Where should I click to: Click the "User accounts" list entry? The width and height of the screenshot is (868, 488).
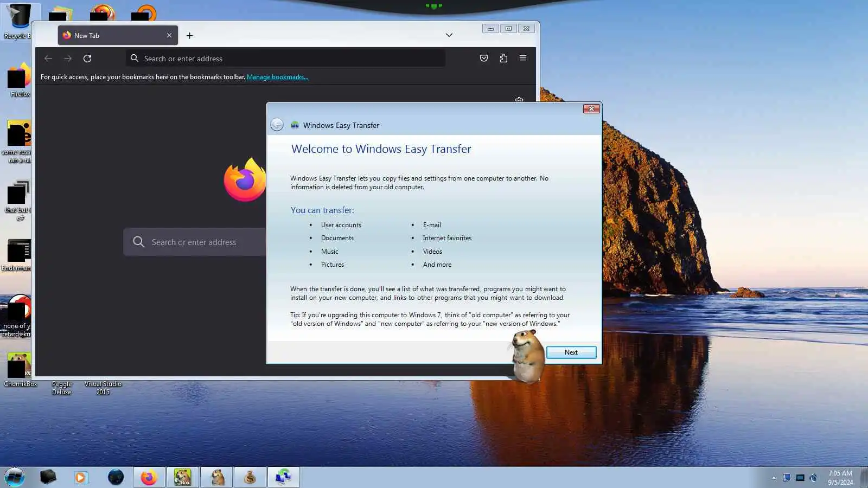(341, 225)
